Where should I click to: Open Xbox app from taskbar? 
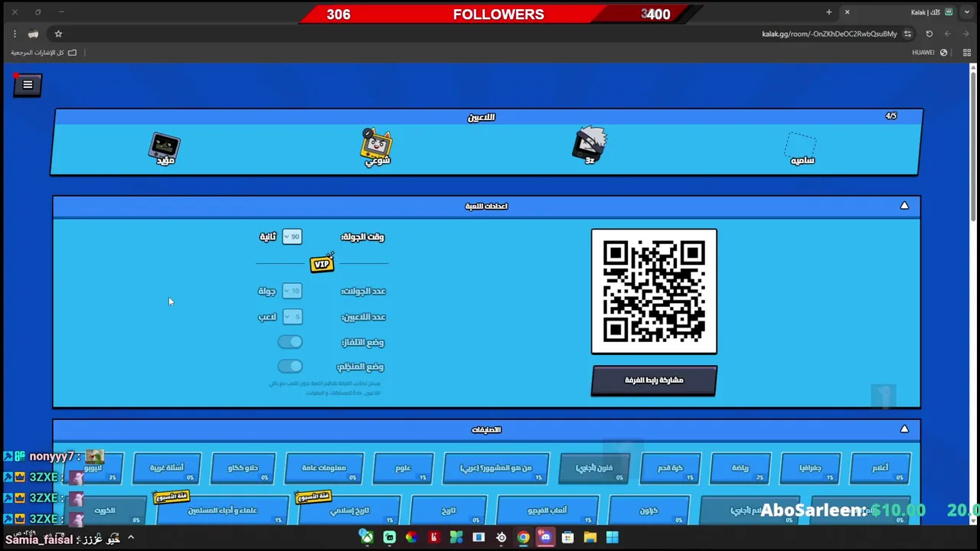367,537
